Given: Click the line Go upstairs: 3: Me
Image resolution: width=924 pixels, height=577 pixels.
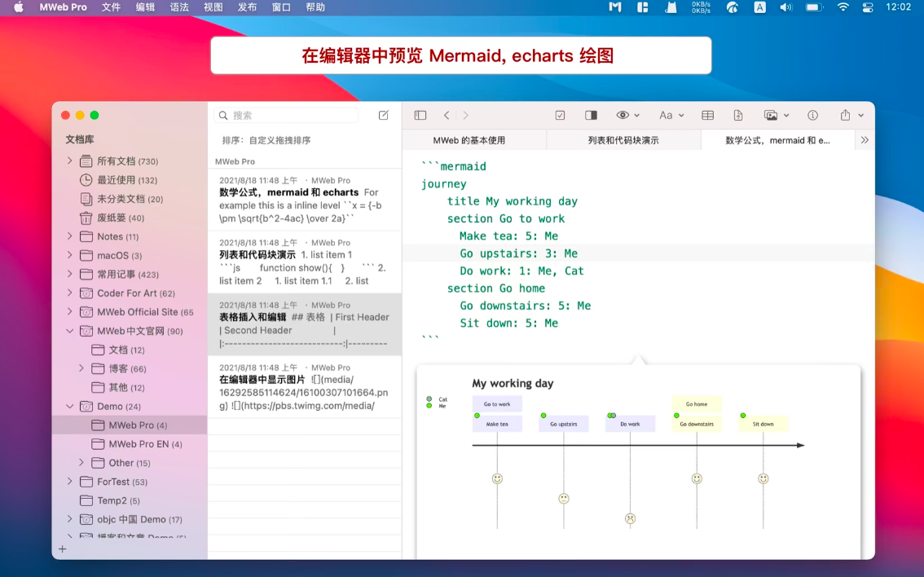Looking at the screenshot, I should point(518,253).
